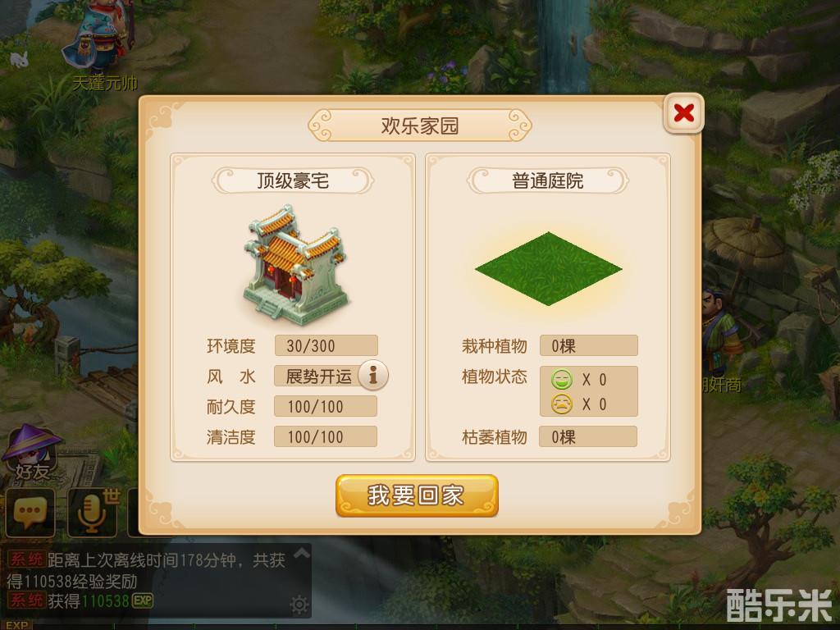Close the 欢乐家园 dialog with red X
The image size is (840, 630).
(683, 113)
